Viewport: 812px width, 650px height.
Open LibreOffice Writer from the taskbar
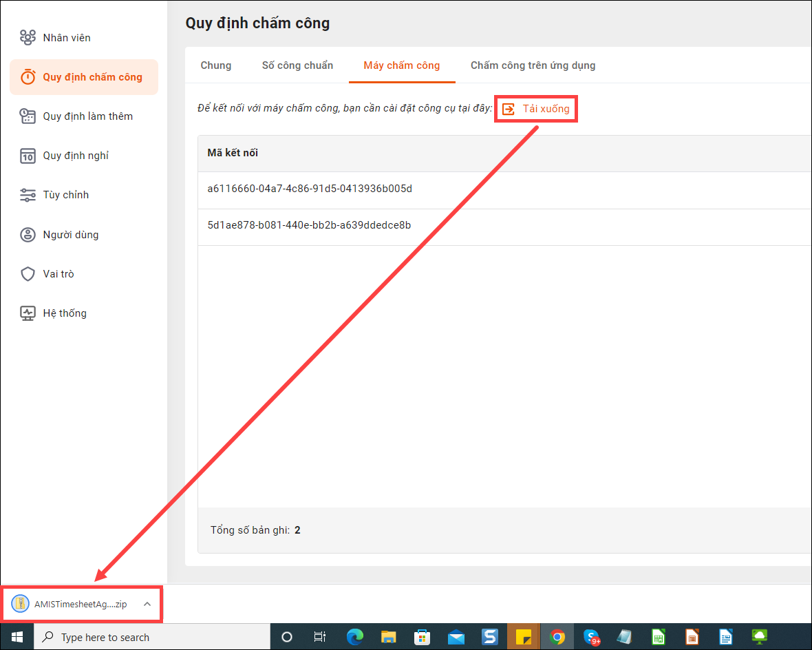726,637
